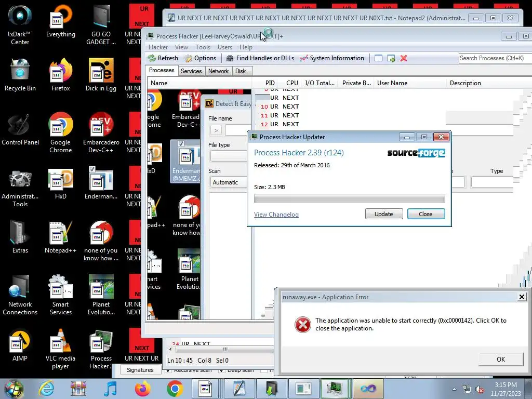Viewport: 532px width, 399px height.
Task: Launch Notepad++ from the desktop
Action: point(60,237)
